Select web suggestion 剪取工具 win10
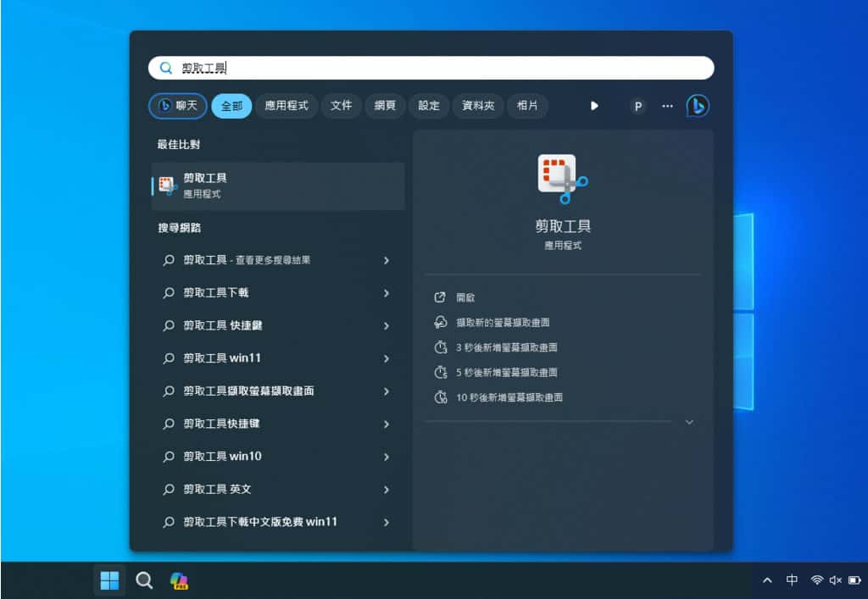Viewport: 868px width, 599px height. (x=278, y=457)
